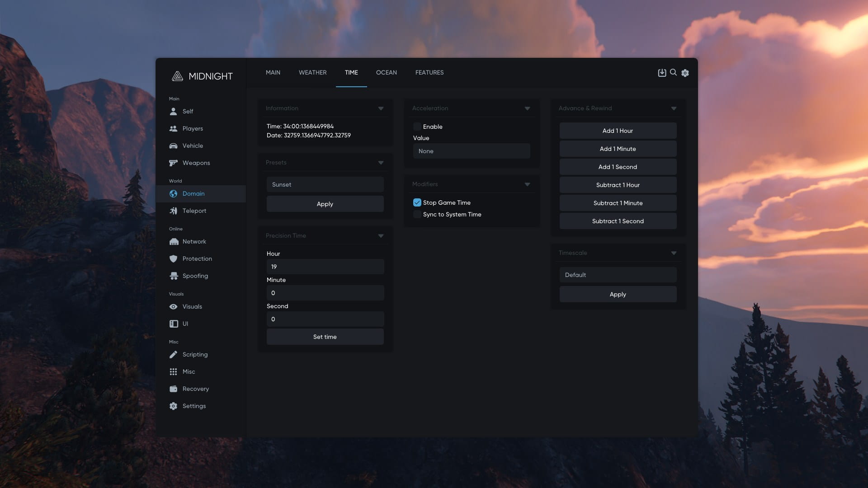Image resolution: width=868 pixels, height=488 pixels.
Task: Open the search magnifier icon
Action: 673,72
